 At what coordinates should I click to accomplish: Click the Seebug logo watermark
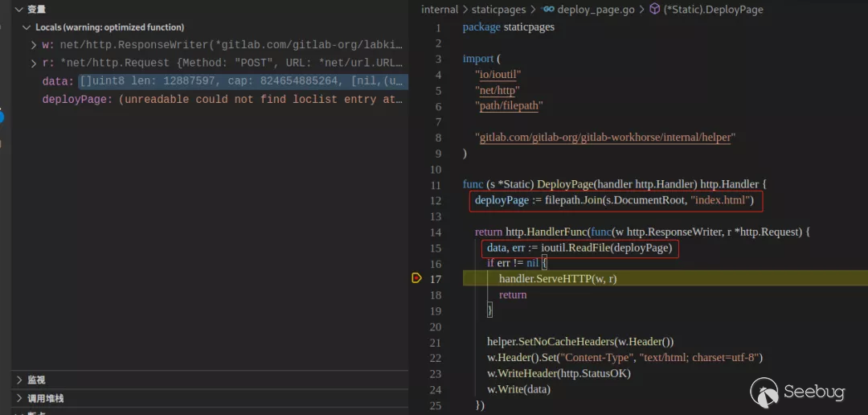click(x=798, y=392)
